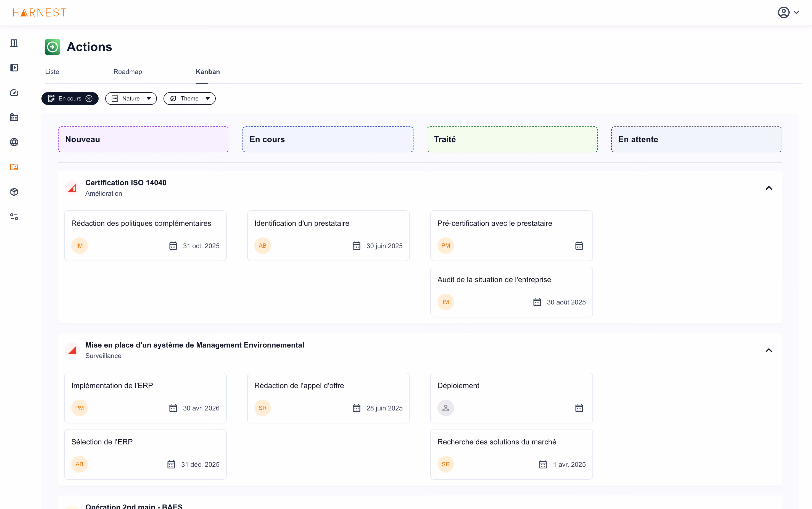Collapse the Management Environnemental group

(769, 350)
